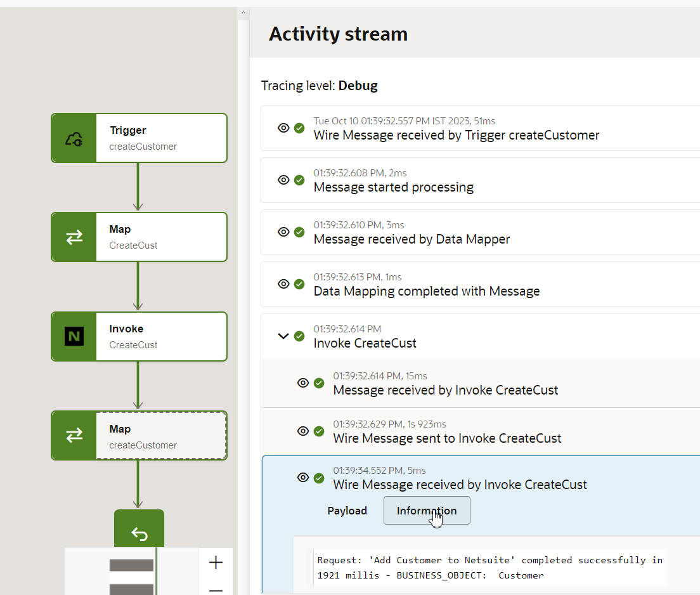The width and height of the screenshot is (700, 595).
Task: Click the Trigger createCustomer cloud icon
Action: pyautogui.click(x=74, y=138)
